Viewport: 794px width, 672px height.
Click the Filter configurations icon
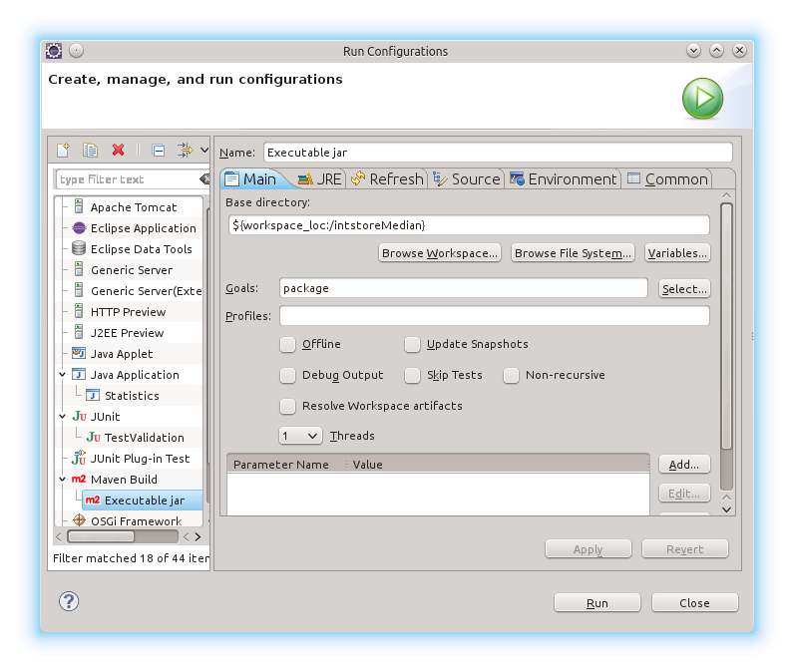coord(186,151)
